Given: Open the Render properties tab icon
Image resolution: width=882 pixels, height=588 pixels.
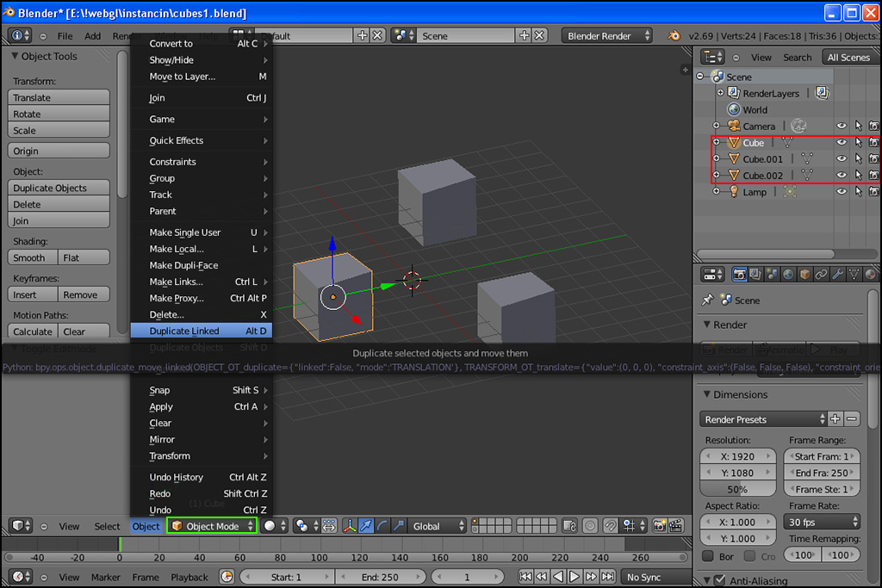Looking at the screenshot, I should (739, 275).
